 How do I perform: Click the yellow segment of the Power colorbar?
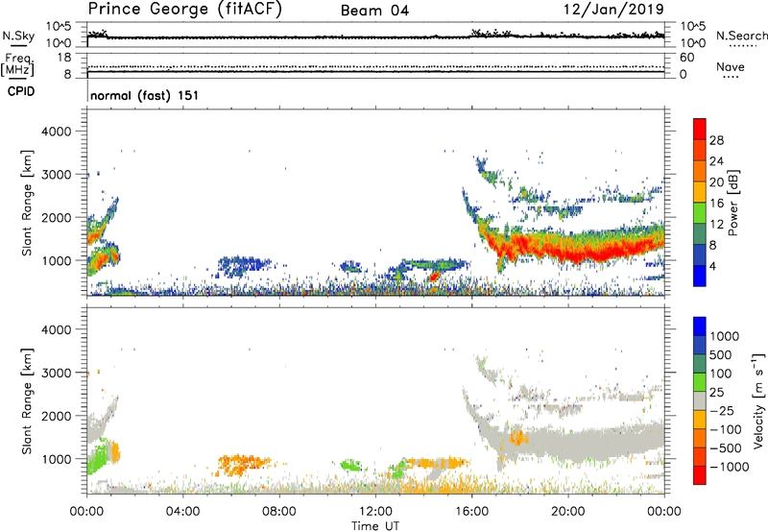click(x=700, y=192)
